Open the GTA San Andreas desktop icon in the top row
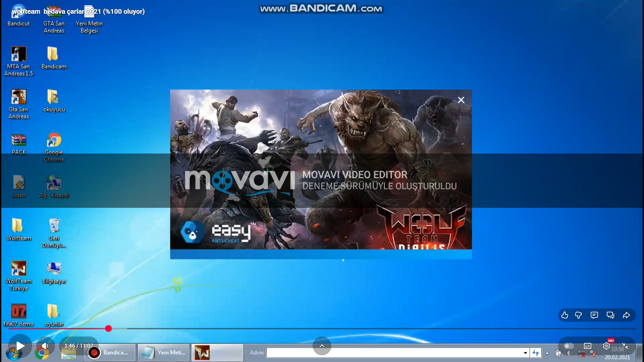The width and height of the screenshot is (644, 362). 54,19
